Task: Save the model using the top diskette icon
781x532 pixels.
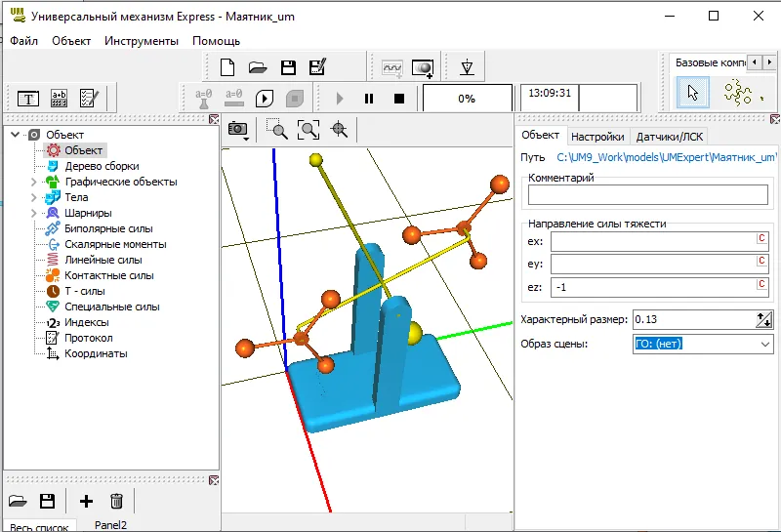Action: [x=288, y=67]
